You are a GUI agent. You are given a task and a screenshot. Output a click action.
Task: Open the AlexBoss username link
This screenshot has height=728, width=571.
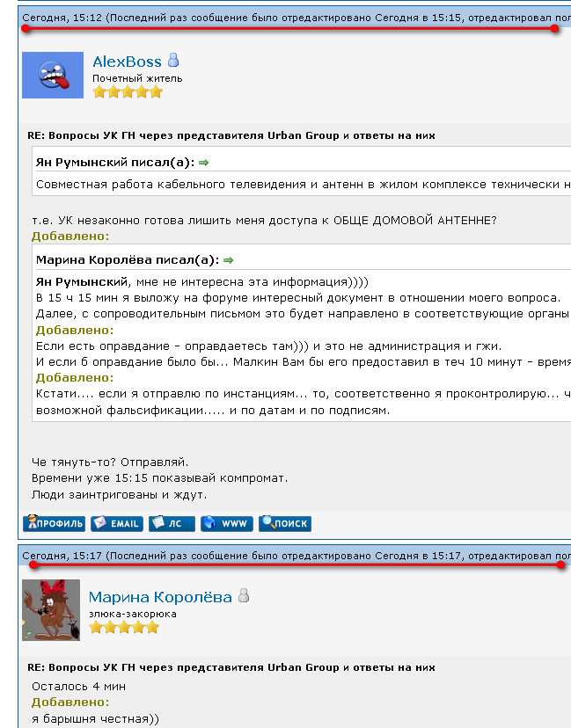point(127,62)
